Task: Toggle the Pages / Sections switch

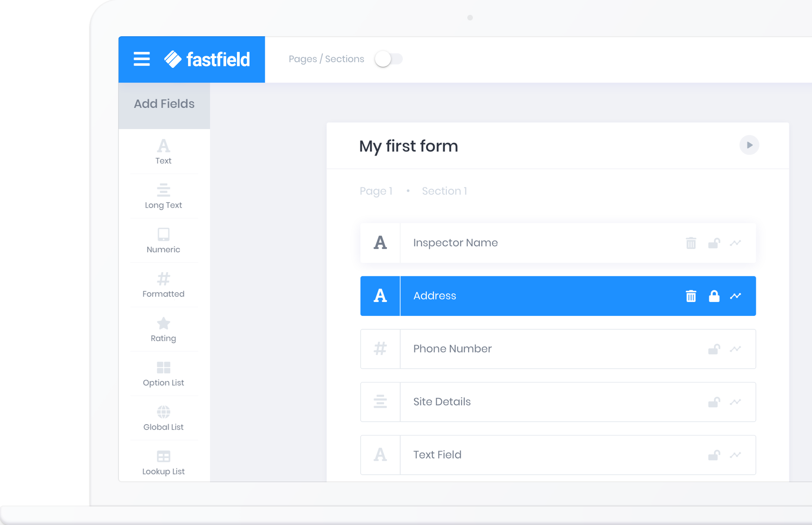Action: click(x=389, y=59)
